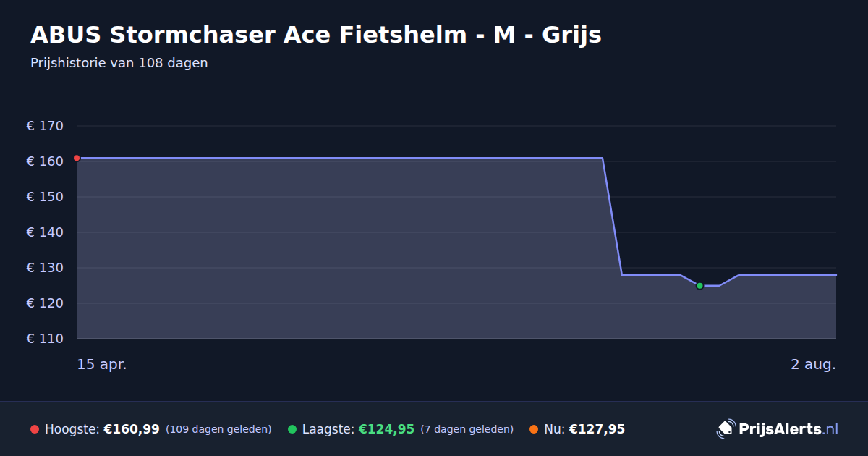Click the 15 apr. start date label
The width and height of the screenshot is (868, 456).
tap(102, 365)
